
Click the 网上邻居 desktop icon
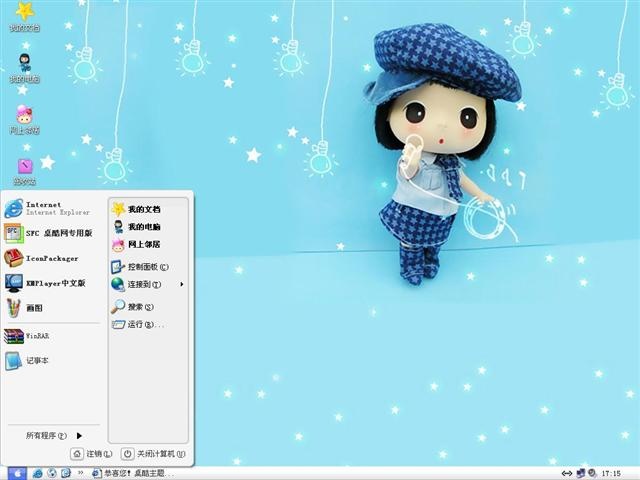click(x=24, y=120)
